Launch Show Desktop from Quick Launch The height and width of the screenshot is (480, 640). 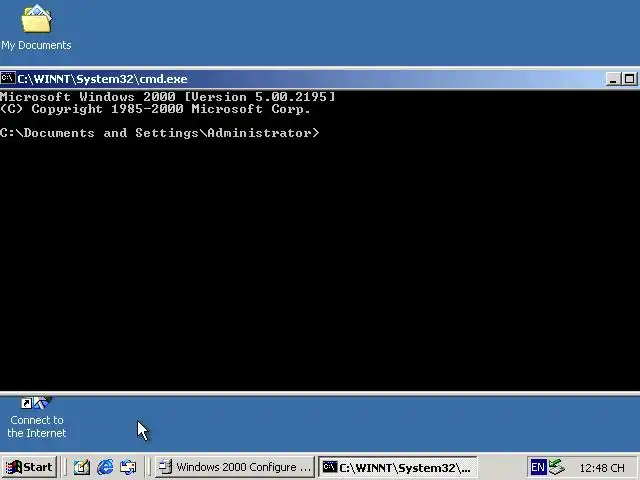click(82, 467)
